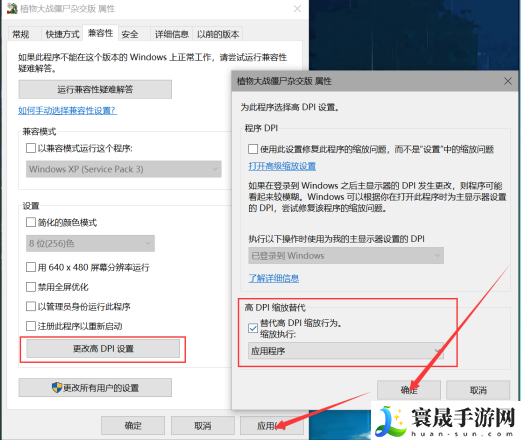The image size is (521, 440).
Task: Tick 注册此程序以重新启动 checkbox
Action: click(31, 326)
